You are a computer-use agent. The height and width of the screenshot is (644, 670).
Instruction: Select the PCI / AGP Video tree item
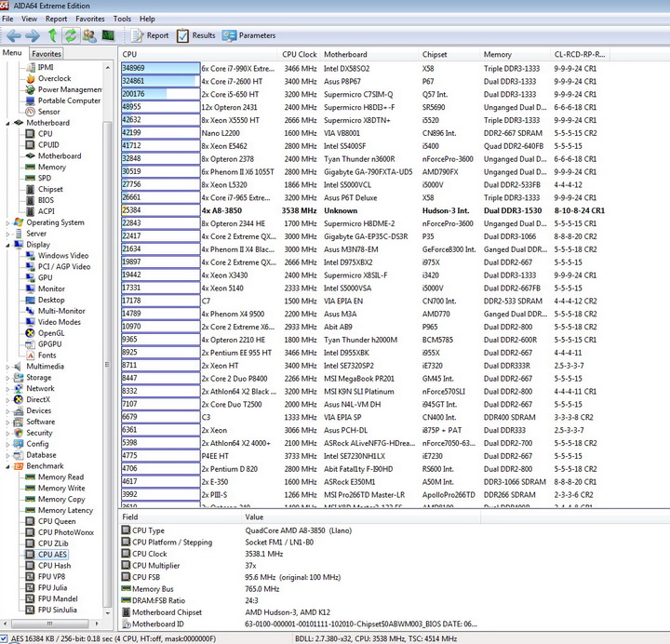pyautogui.click(x=58, y=267)
